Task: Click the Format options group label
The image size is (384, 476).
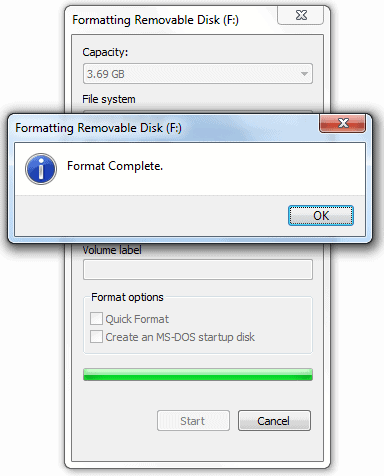Action: [127, 297]
